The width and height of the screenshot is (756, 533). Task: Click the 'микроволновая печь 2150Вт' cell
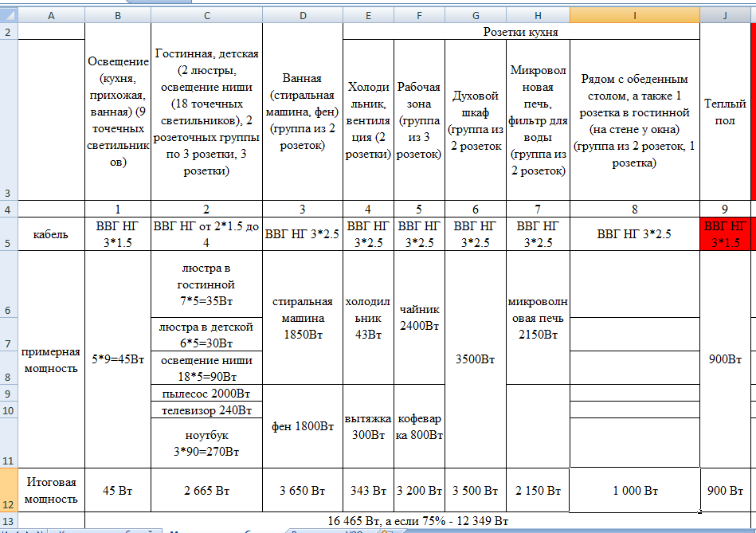click(538, 318)
